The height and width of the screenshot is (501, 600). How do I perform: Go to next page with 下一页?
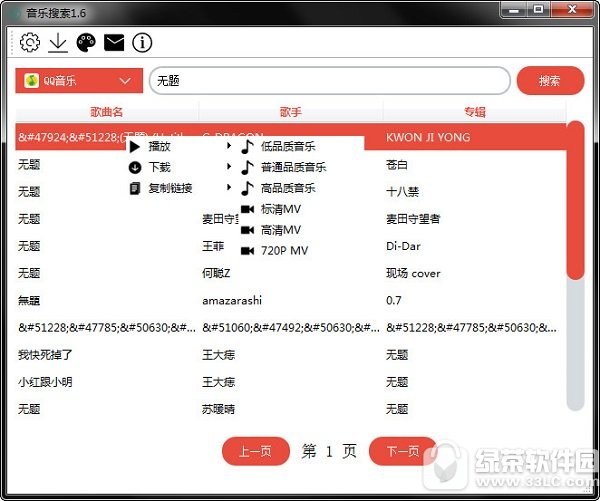coord(403,451)
